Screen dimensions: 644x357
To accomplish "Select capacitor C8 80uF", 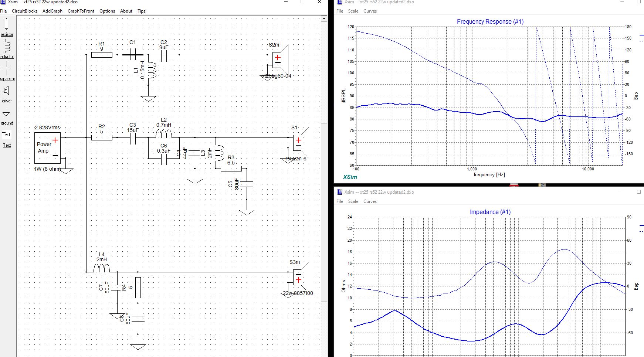I will click(x=138, y=319).
